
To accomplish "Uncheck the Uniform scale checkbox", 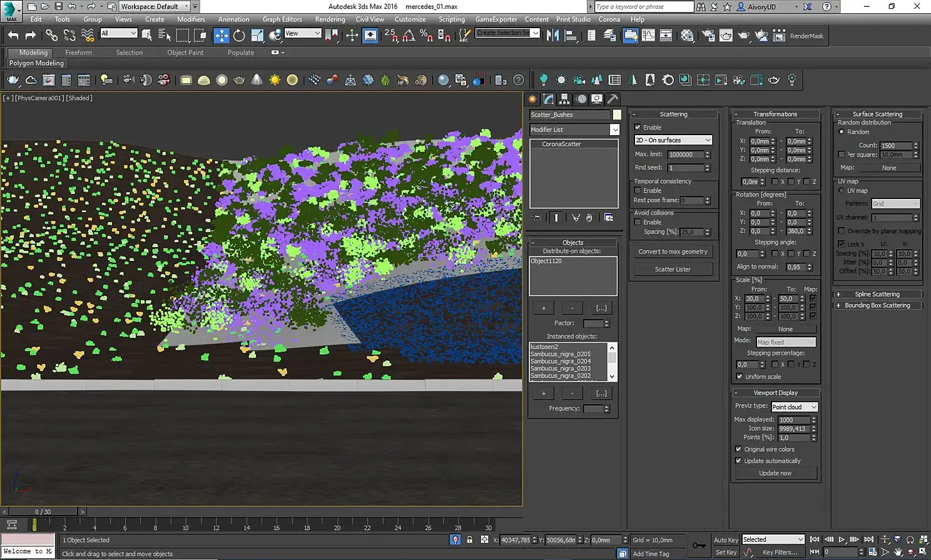I will (x=740, y=377).
